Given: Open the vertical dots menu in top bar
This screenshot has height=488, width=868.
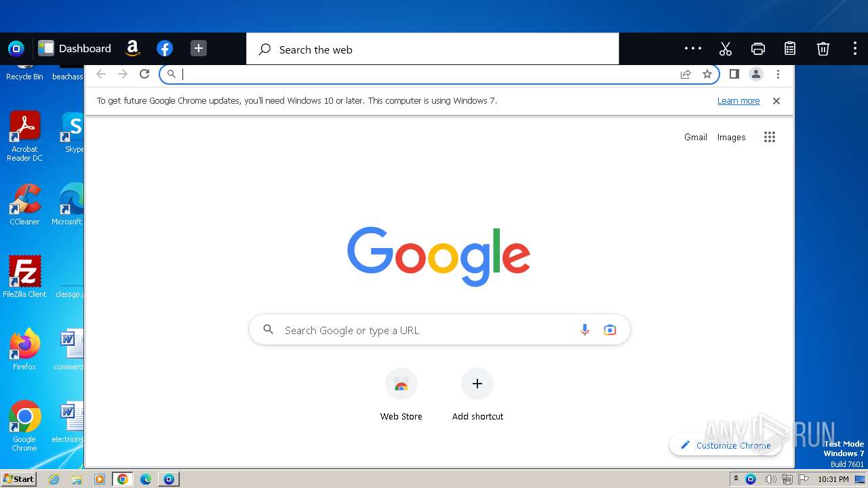Looking at the screenshot, I should coord(854,48).
